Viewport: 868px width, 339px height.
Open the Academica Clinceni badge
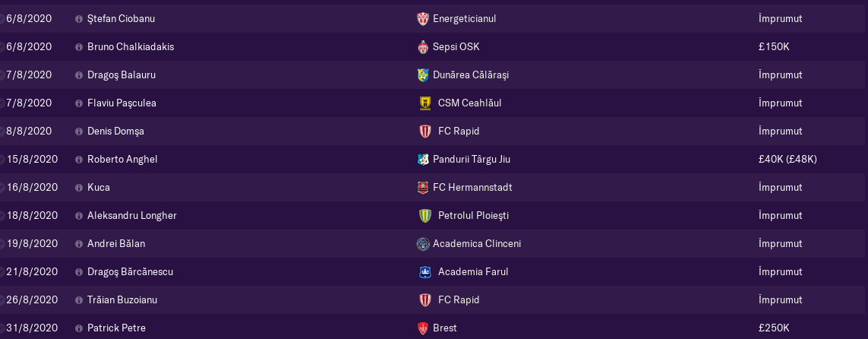click(x=423, y=244)
